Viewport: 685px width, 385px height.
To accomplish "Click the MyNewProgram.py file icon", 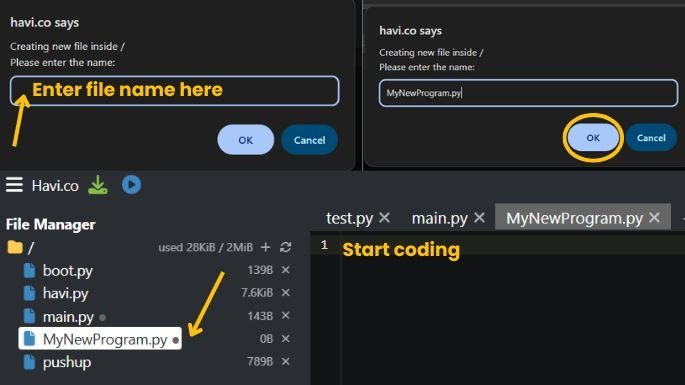I will tap(29, 339).
